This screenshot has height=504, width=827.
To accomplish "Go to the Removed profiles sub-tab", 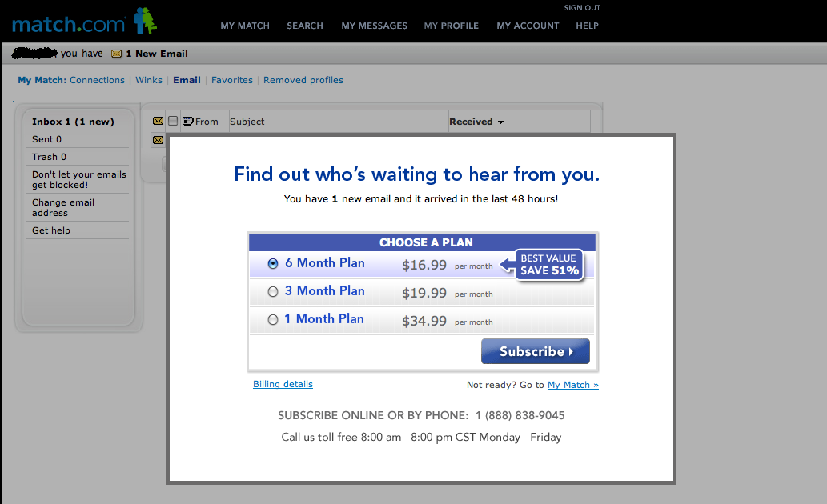I will point(303,80).
